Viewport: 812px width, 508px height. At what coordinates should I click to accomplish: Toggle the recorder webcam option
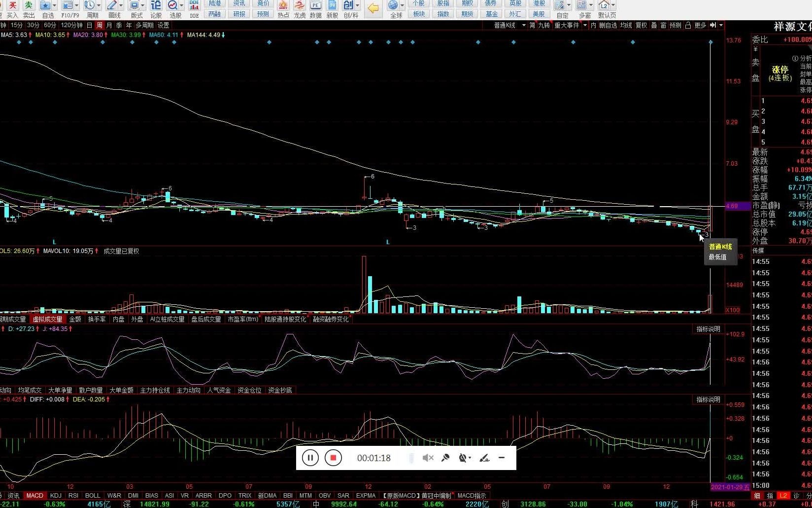click(463, 458)
